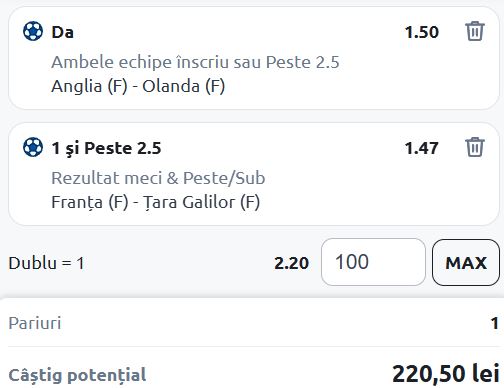
Task: Open the Anglia (F) - Olanda (F) match
Action: click(x=138, y=86)
